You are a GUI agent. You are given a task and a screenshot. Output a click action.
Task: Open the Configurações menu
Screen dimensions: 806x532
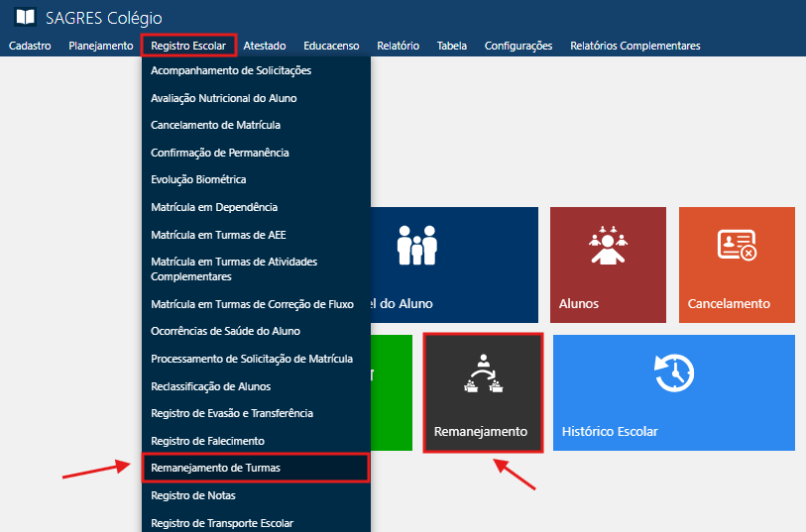point(518,46)
